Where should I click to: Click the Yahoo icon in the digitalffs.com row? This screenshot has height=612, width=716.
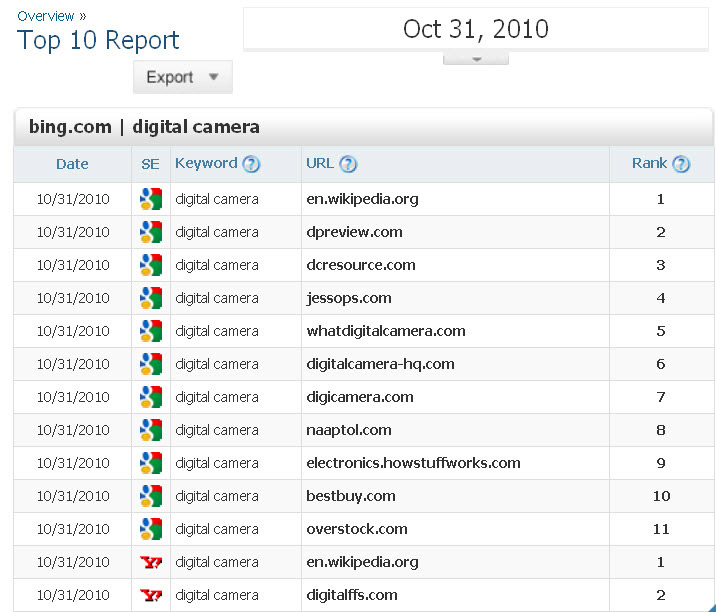[x=150, y=595]
